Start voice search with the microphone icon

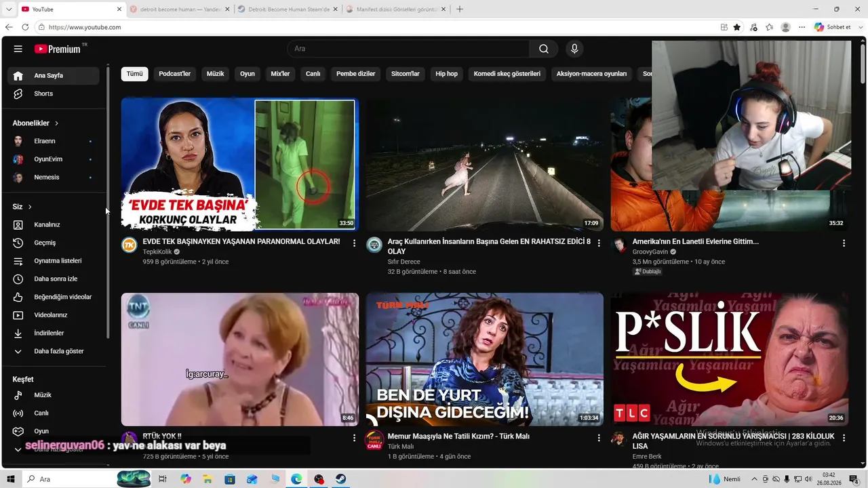tap(574, 49)
